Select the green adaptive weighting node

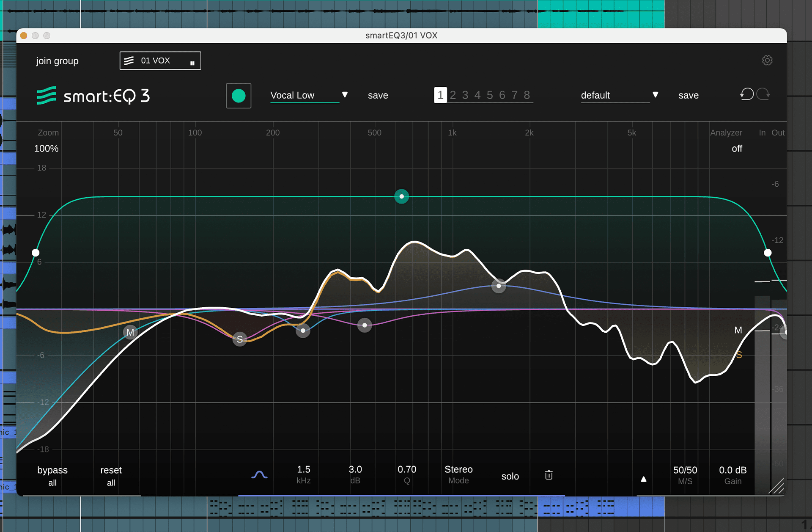401,196
